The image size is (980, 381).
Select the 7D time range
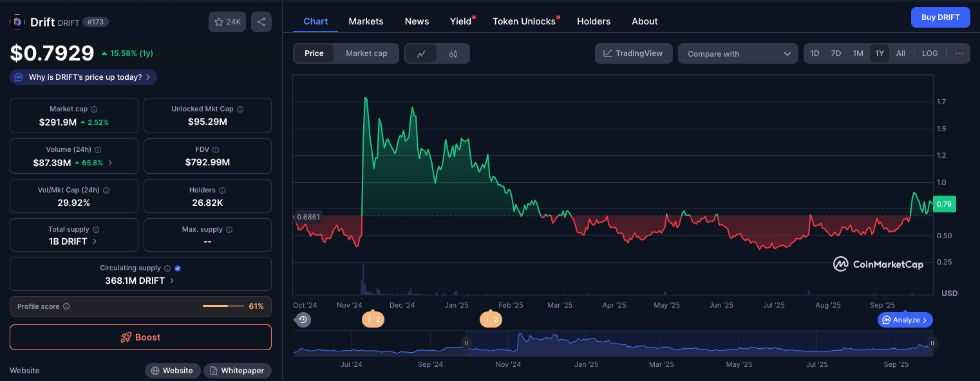(836, 53)
